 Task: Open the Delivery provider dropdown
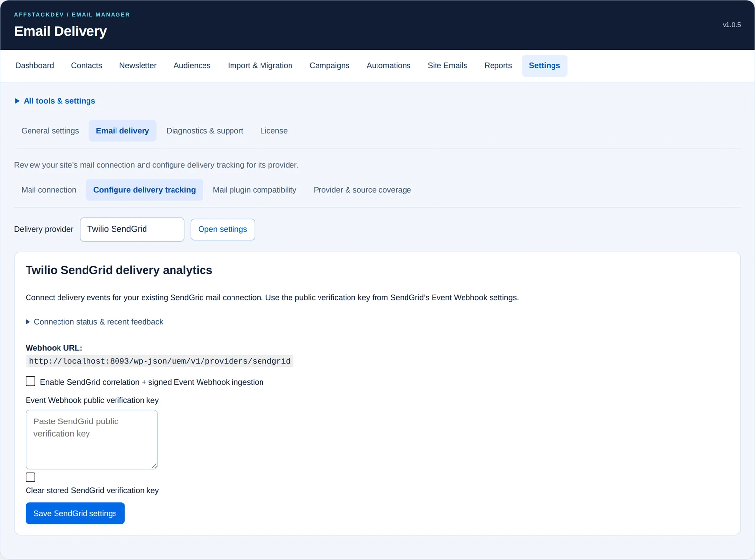click(x=132, y=229)
